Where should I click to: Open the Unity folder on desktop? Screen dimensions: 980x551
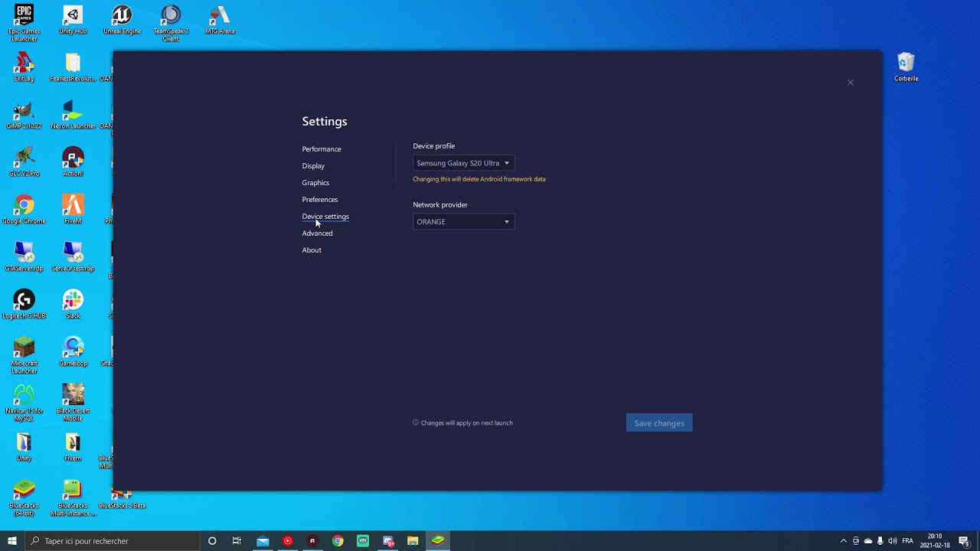[x=24, y=448]
